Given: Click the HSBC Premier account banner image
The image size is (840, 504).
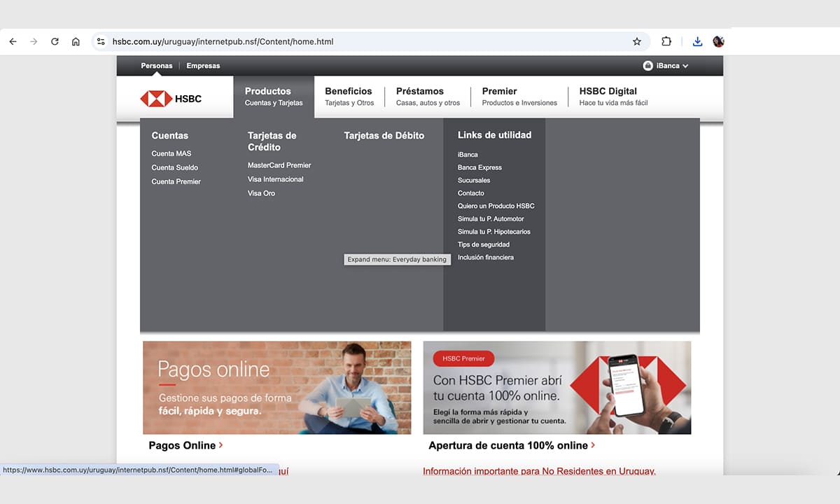Looking at the screenshot, I should pos(557,388).
